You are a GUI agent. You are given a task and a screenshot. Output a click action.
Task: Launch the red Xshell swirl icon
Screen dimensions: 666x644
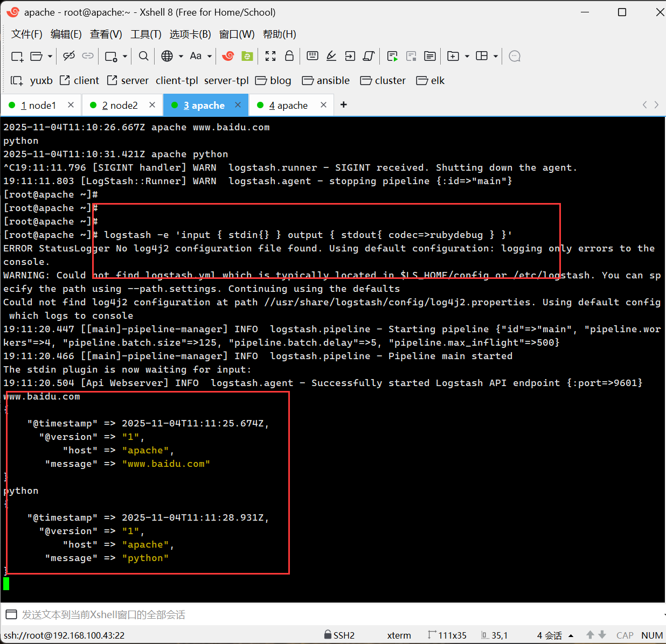click(228, 56)
